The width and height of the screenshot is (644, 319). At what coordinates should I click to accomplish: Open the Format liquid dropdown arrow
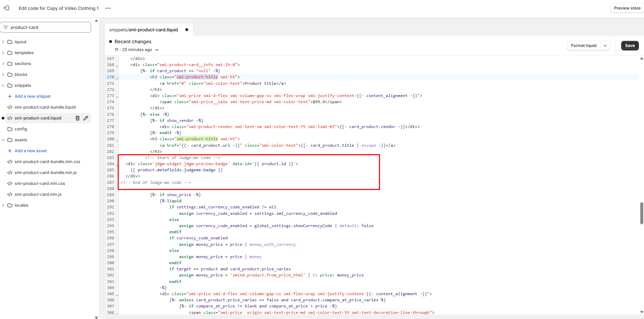pyautogui.click(x=605, y=46)
